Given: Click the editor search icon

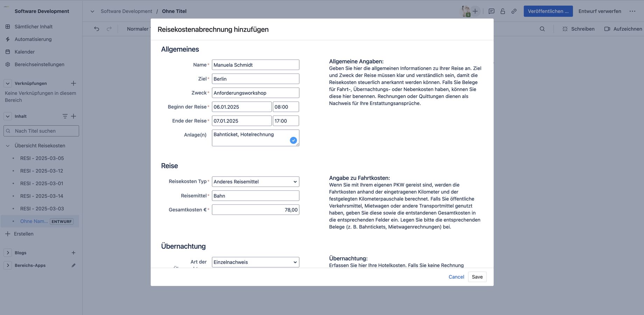Looking at the screenshot, I should [x=542, y=29].
